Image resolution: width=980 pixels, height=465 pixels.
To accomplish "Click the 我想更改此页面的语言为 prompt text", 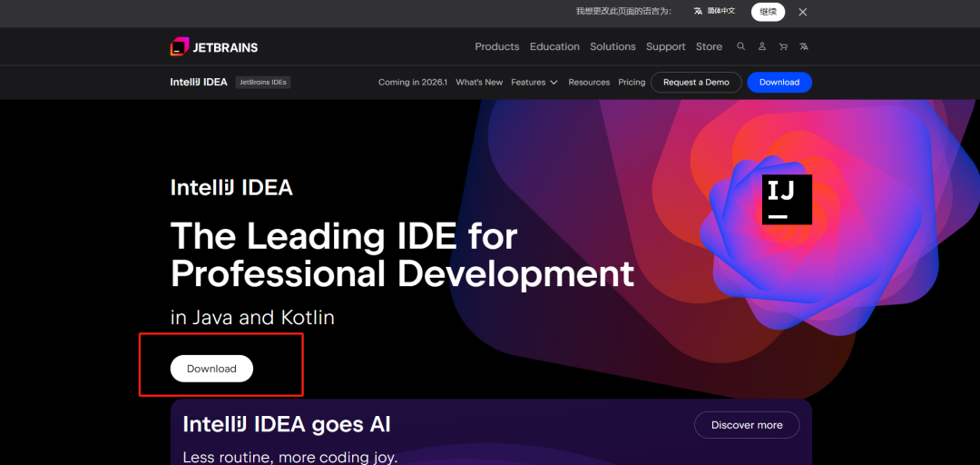I will [623, 11].
